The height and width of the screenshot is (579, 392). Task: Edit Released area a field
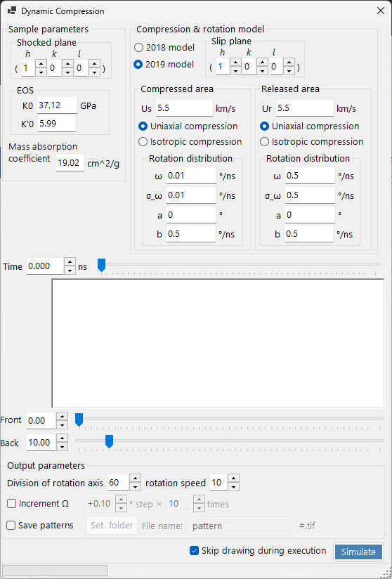click(310, 214)
